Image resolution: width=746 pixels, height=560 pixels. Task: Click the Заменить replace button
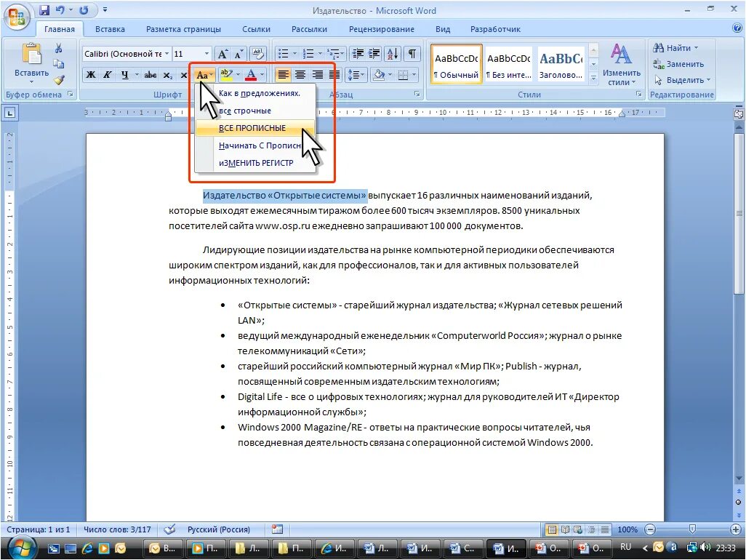(678, 64)
